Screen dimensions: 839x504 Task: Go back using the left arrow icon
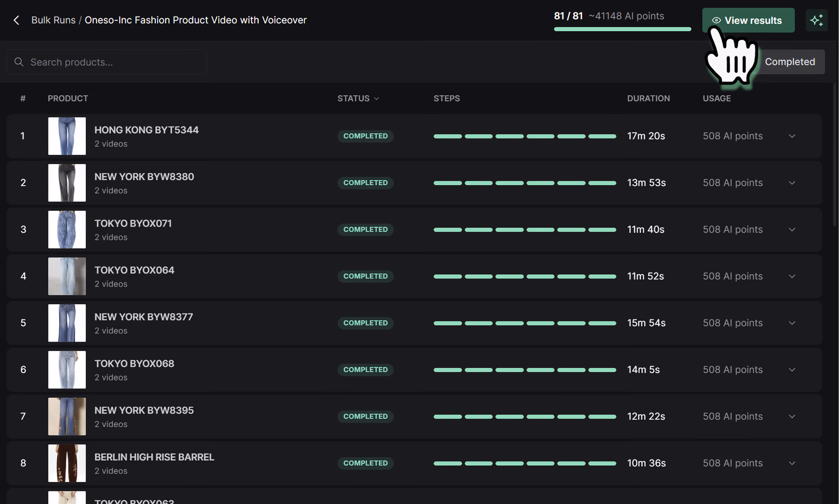[x=16, y=20]
